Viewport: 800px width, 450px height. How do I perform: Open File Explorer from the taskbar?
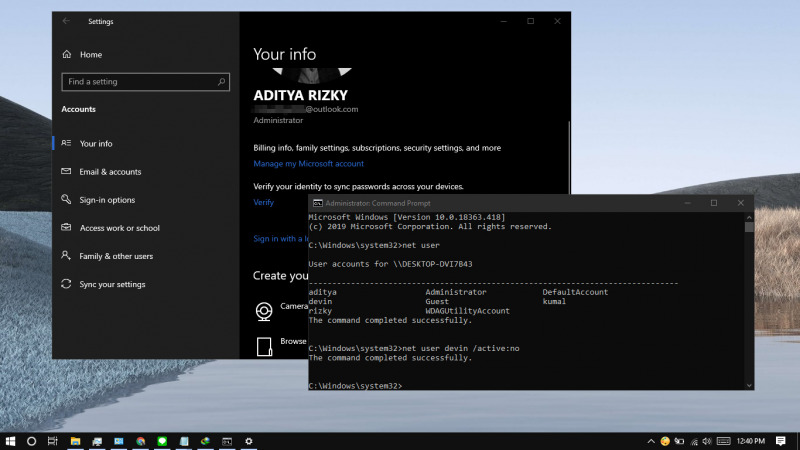coord(75,441)
